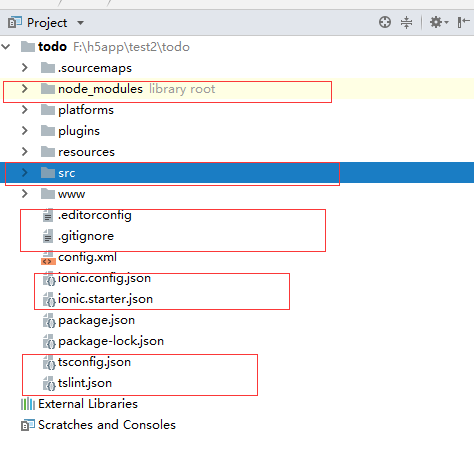
Task: Click the path F:\h5app\test2\todo
Action: point(131,47)
